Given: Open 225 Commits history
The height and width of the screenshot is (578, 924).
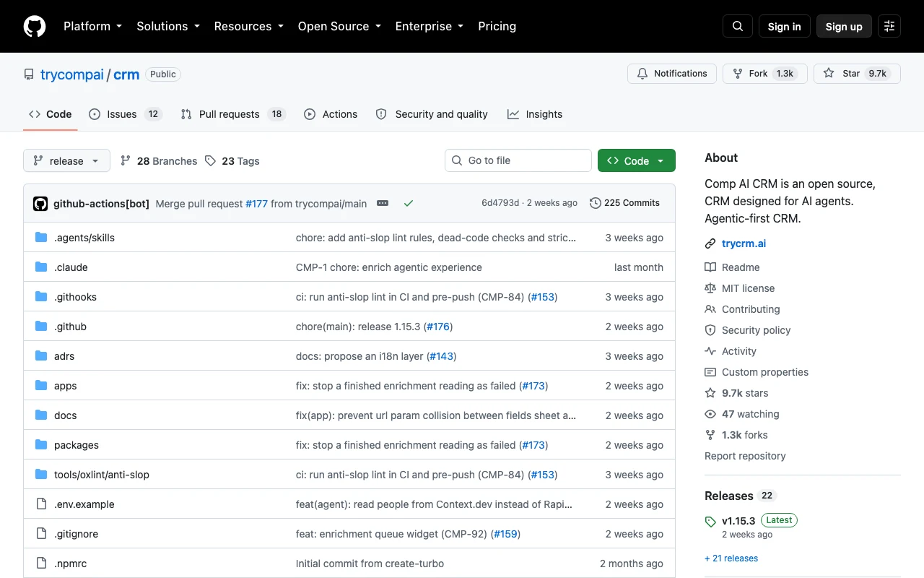Looking at the screenshot, I should 625,203.
